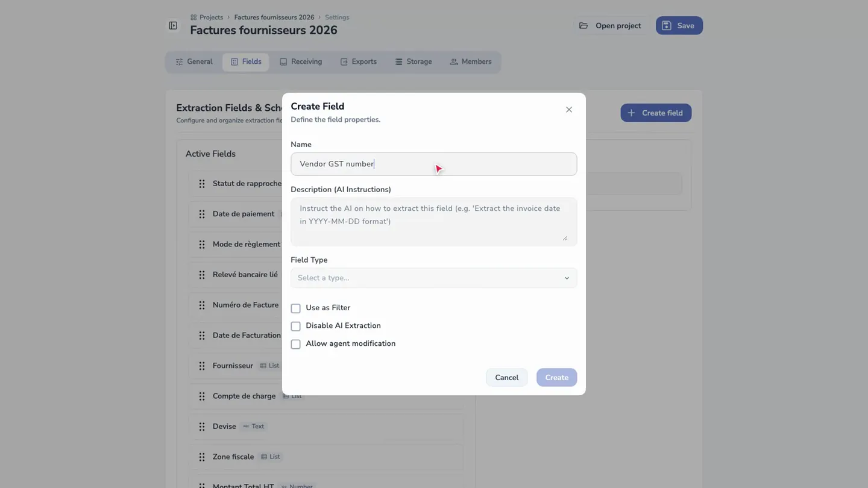Click drag handle for Mode de règlement

tap(202, 245)
